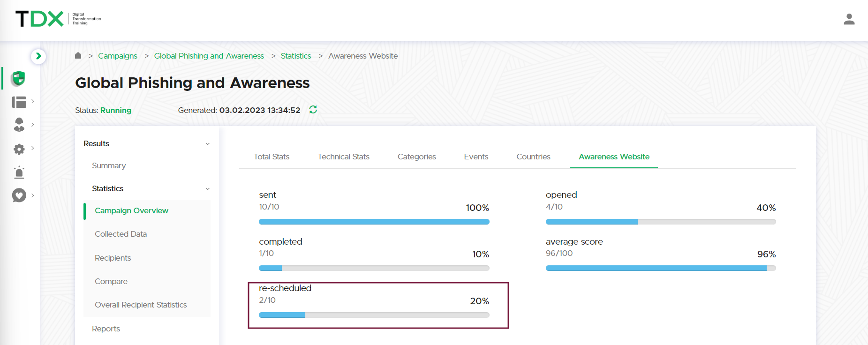Open the recipients person icon in sidebar
This screenshot has width=868, height=345.
click(19, 125)
